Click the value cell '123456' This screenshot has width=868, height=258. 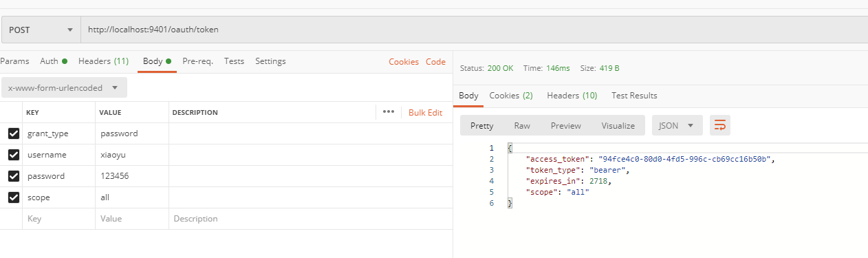132,176
